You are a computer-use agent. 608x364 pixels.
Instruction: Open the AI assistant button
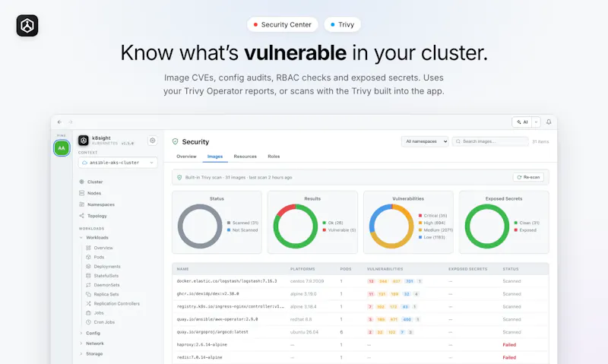point(522,122)
